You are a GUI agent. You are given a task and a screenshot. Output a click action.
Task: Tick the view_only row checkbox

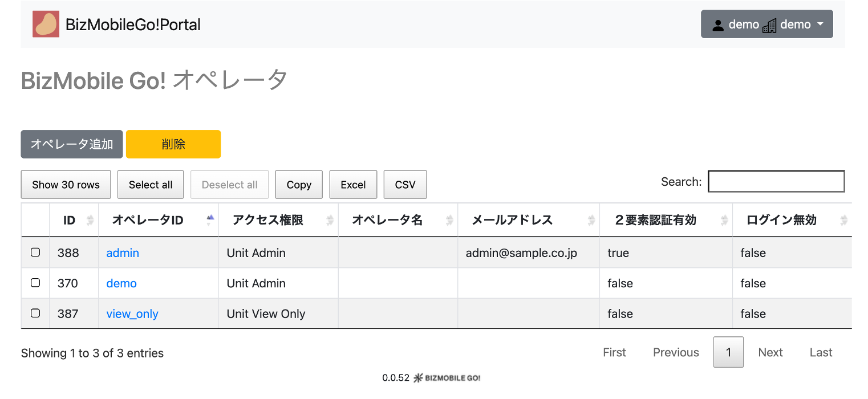pos(35,313)
